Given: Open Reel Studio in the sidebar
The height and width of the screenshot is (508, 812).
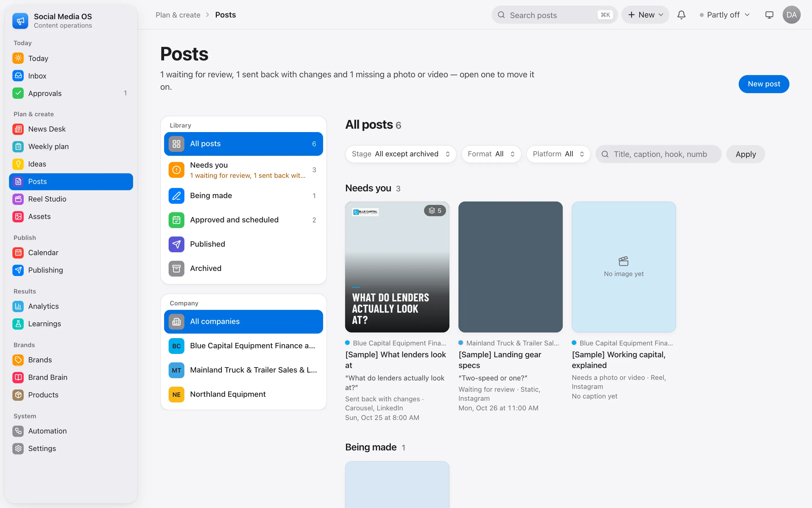Looking at the screenshot, I should pos(71,199).
